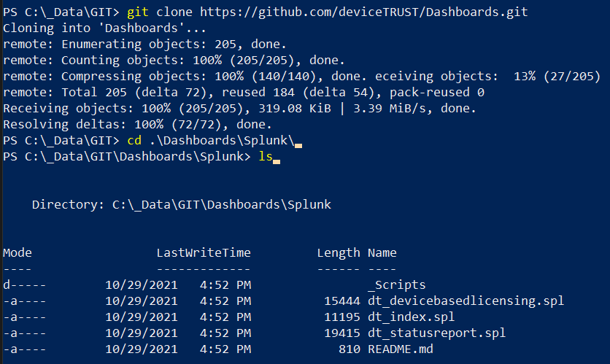This screenshot has width=610, height=364.
Task: Click the Mode column header
Action: point(17,252)
